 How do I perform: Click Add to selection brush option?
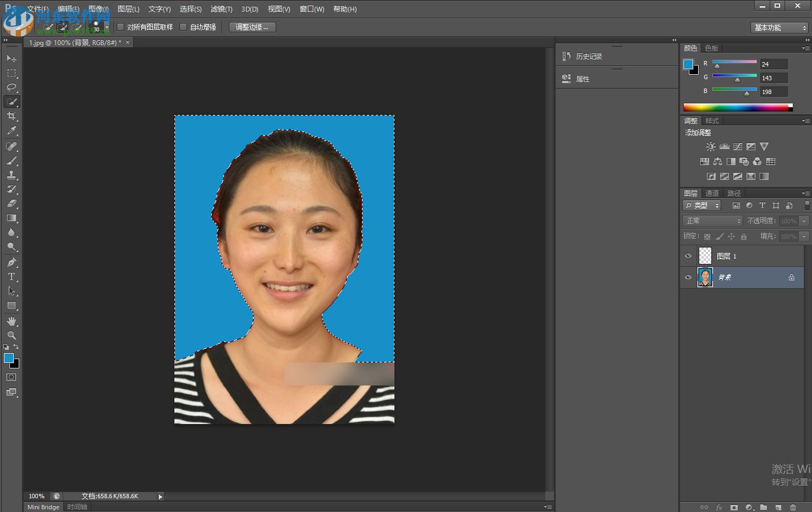(63, 27)
